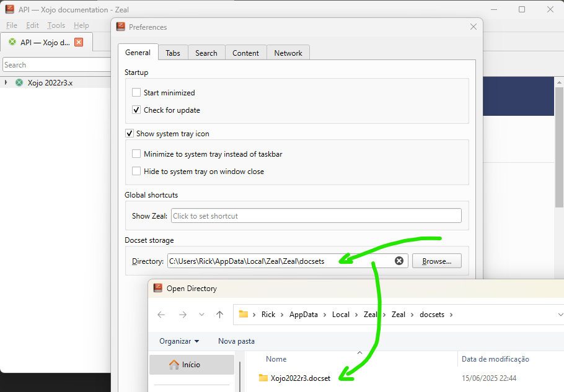Expand chevron before Rick in breadcrumb
Image resolution: width=564 pixels, height=392 pixels.
[254, 315]
